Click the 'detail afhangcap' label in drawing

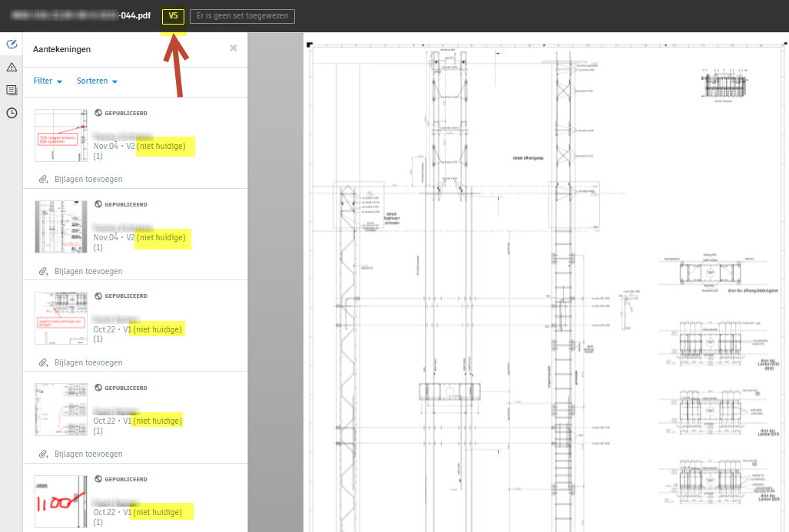coord(528,158)
